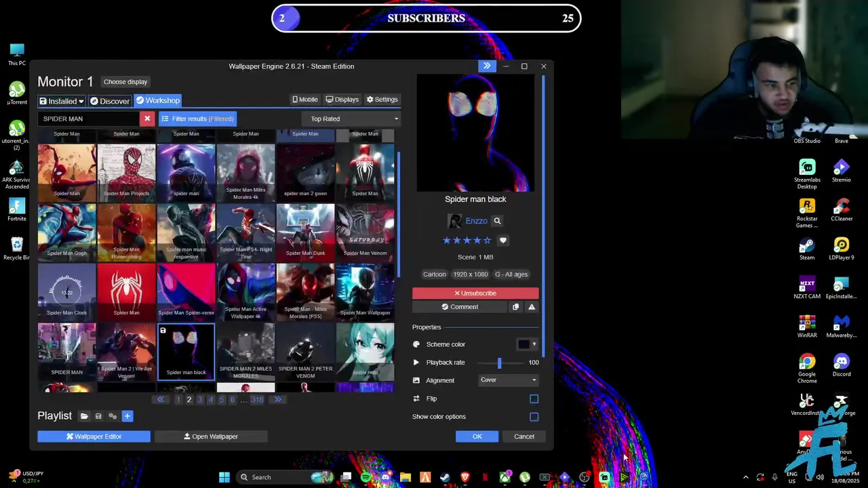Filter by the Cartoon tag
The image size is (868, 488).
coord(435,274)
